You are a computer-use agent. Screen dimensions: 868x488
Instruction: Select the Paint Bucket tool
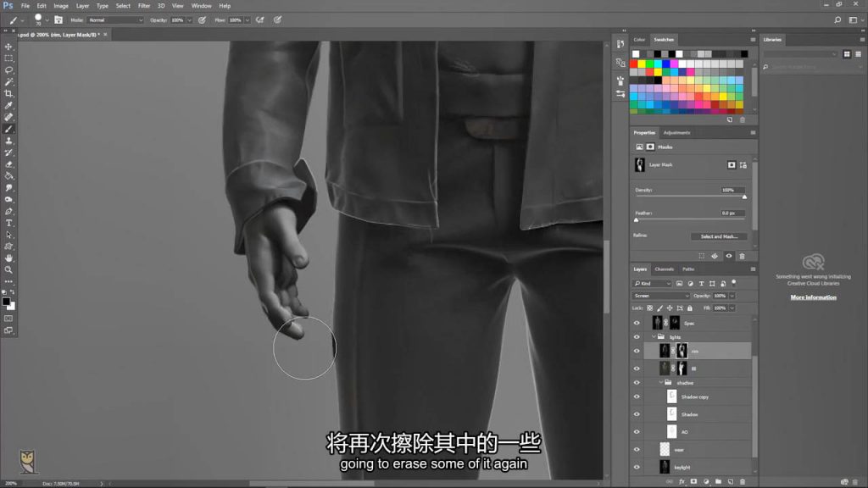(x=8, y=176)
